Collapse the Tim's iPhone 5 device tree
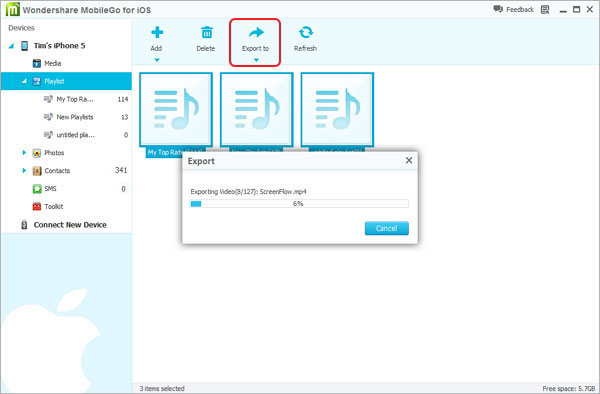 (11, 46)
